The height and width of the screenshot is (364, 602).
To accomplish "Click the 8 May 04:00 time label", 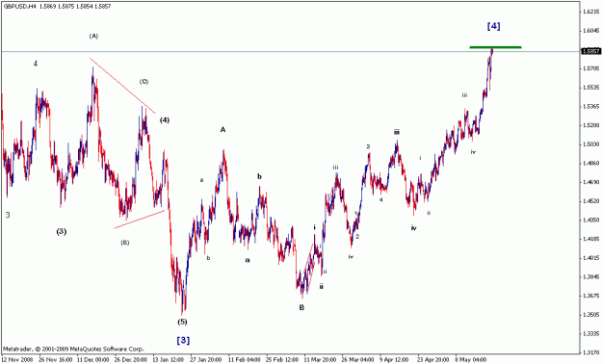I will [x=471, y=360].
